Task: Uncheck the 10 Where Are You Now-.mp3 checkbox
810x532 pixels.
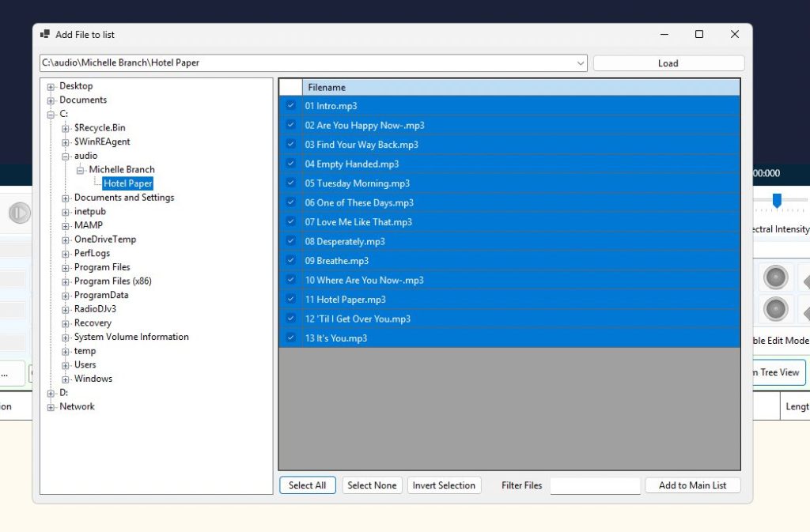Action: point(290,280)
